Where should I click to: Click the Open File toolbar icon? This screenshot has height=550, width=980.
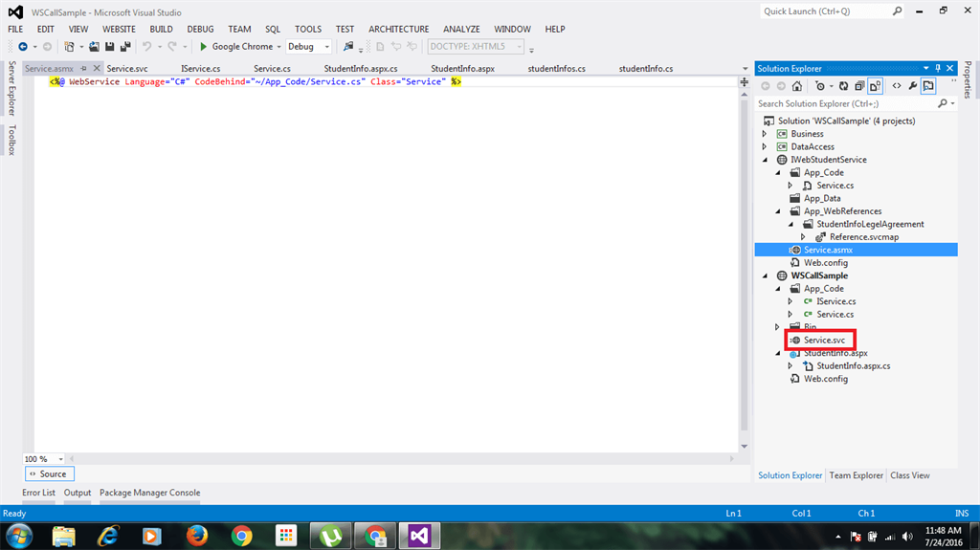94,46
